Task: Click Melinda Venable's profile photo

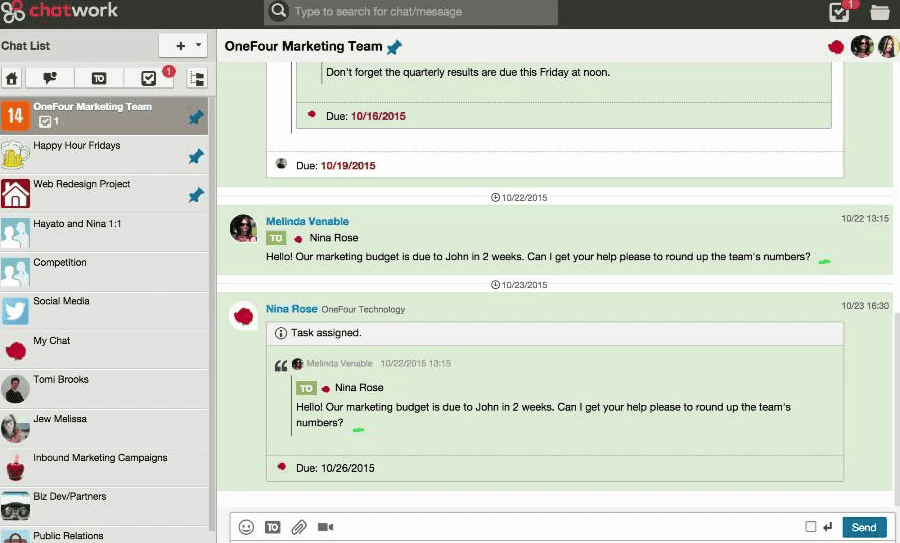Action: click(x=243, y=228)
